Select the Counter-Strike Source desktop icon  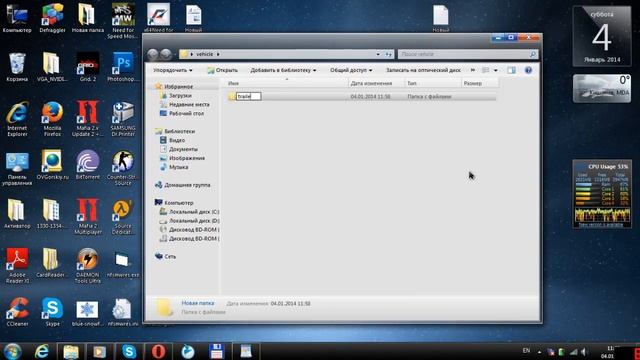(x=123, y=168)
